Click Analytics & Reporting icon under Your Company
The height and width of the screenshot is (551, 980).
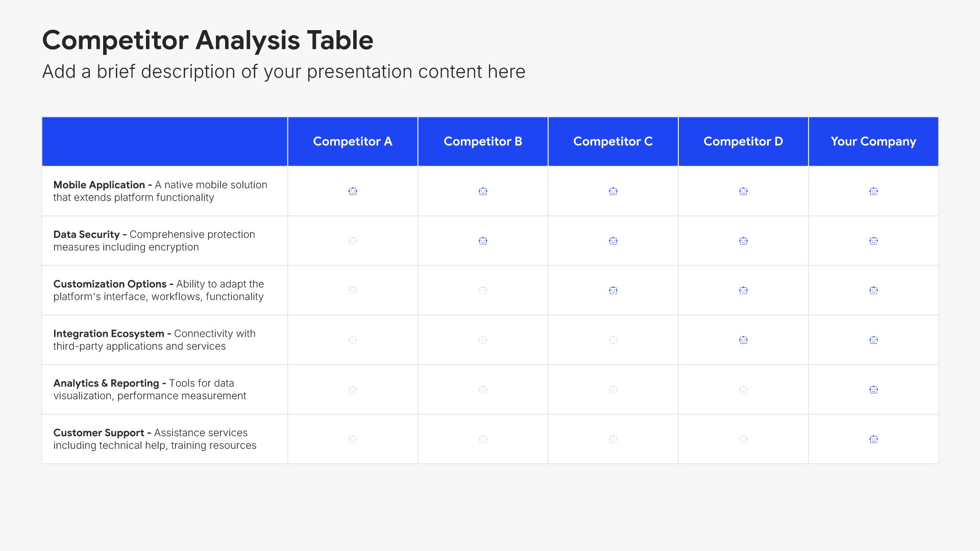pyautogui.click(x=873, y=389)
